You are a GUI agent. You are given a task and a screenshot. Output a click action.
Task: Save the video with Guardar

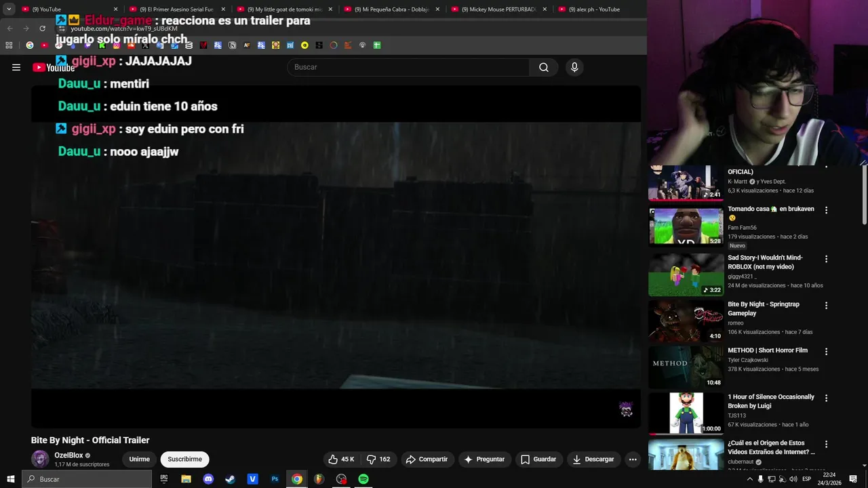pyautogui.click(x=538, y=459)
